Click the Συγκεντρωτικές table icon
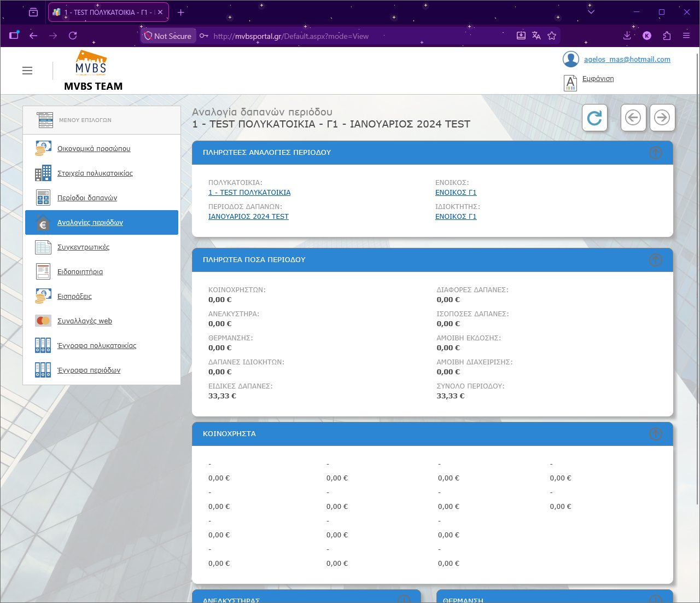The width and height of the screenshot is (700, 603). [x=43, y=247]
